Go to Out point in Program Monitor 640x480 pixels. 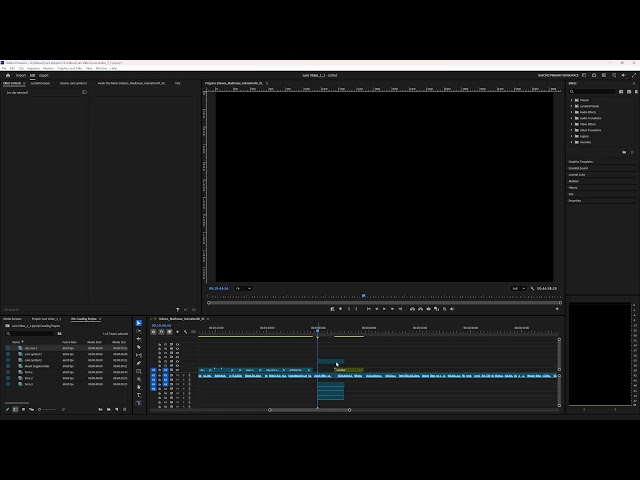coord(400,309)
